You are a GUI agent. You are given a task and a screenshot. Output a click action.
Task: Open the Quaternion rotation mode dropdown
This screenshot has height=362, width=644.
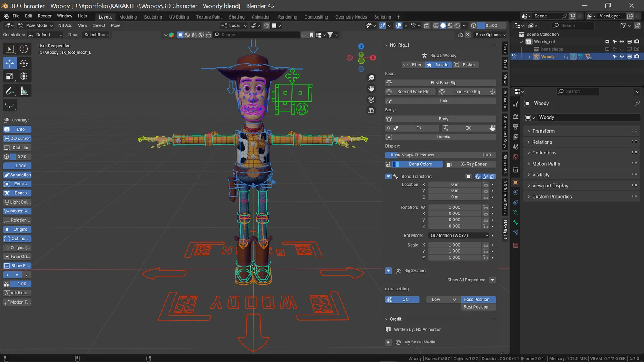[458, 235]
